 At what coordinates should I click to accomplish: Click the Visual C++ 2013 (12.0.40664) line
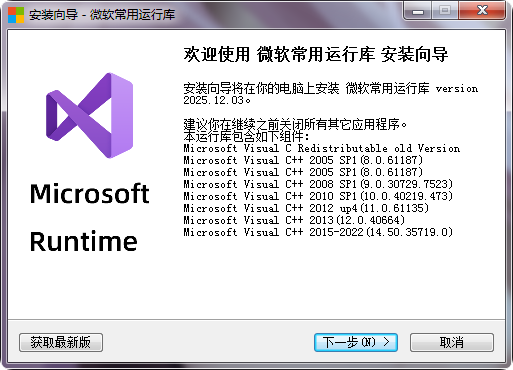294,220
